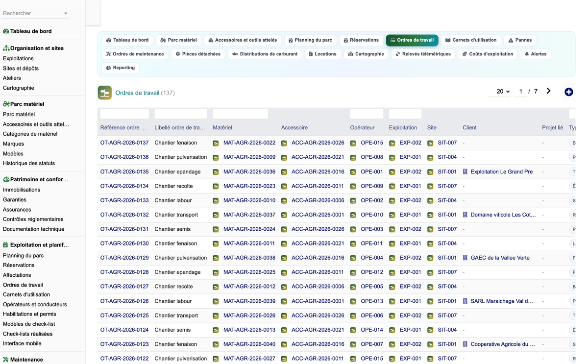Click Organisation et sites sidebar icon
The width and height of the screenshot is (588, 364).
point(6,49)
